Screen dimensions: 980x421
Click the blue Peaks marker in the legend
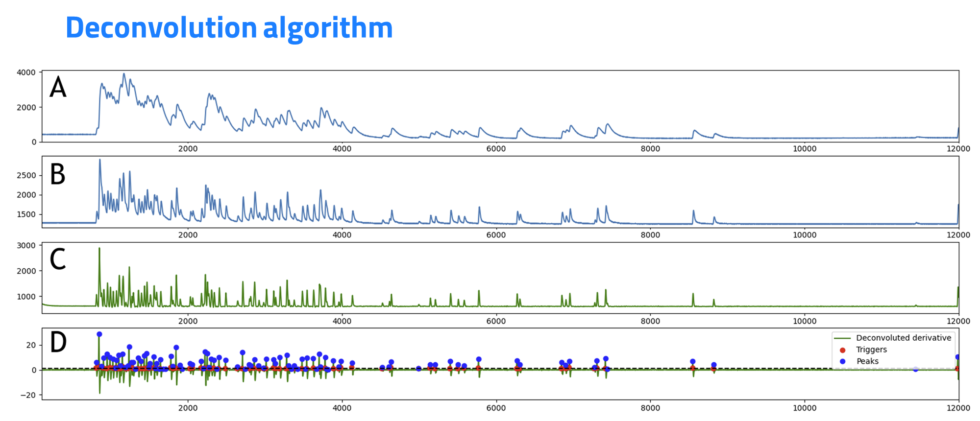point(842,361)
